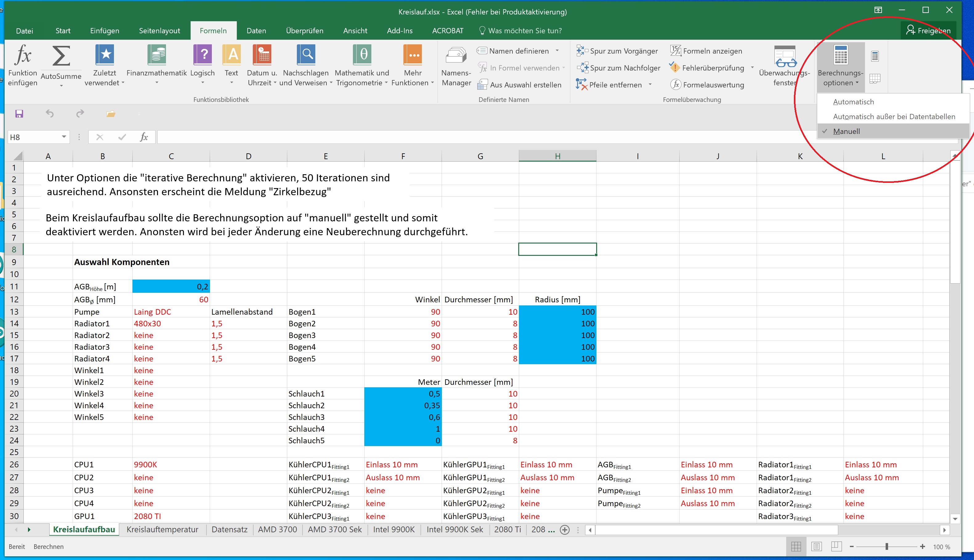Switch to Kreislauftemperatur sheet tab
The width and height of the screenshot is (974, 560).
(x=162, y=529)
